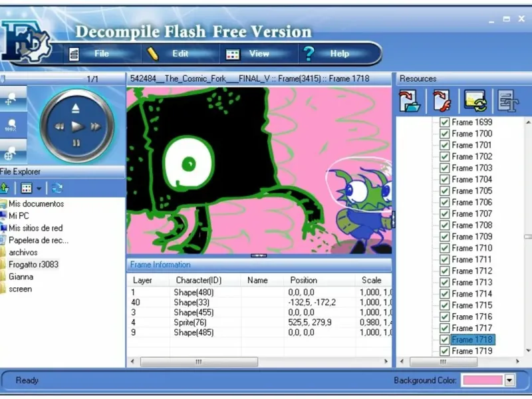Select Frame 1704 label in Resources
Viewport: 532px width, 399px height.
471,180
